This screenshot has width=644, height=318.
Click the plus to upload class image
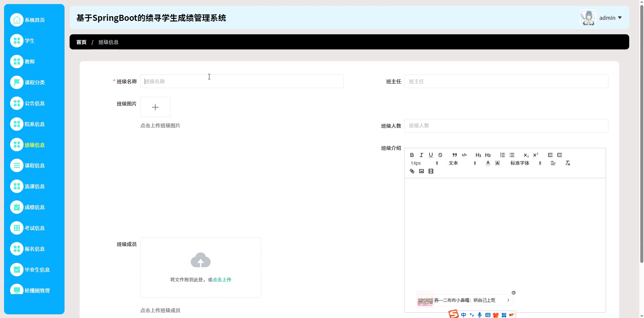[x=155, y=107]
